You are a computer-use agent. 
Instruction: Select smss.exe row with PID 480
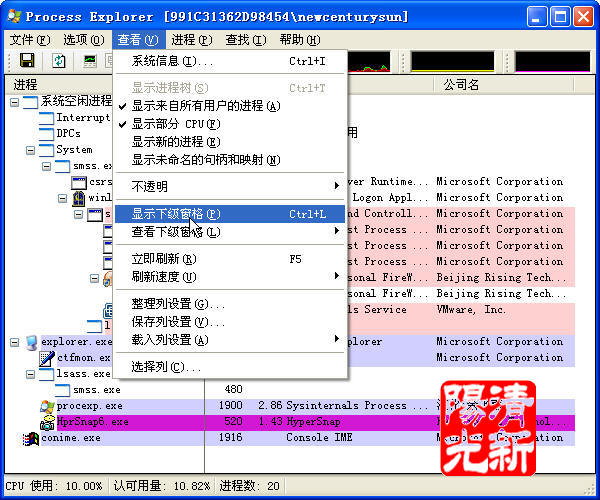pyautogui.click(x=290, y=390)
